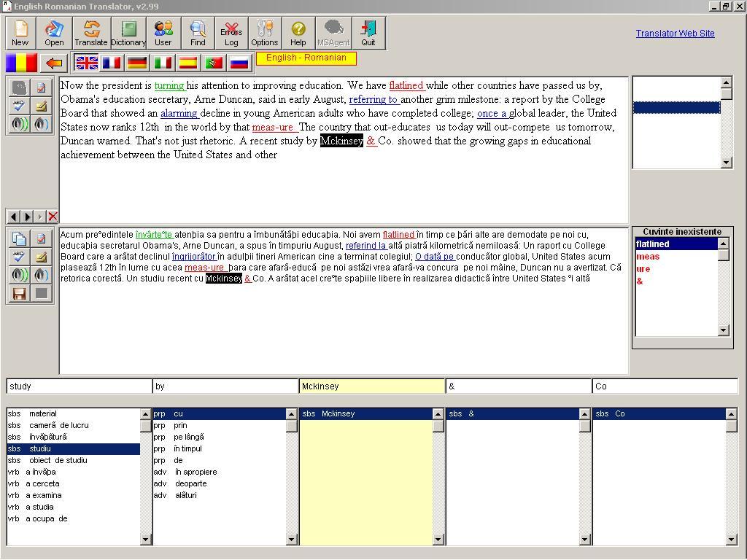The image size is (747, 560).
Task: Click the Translate toolbar icon
Action: 91,33
